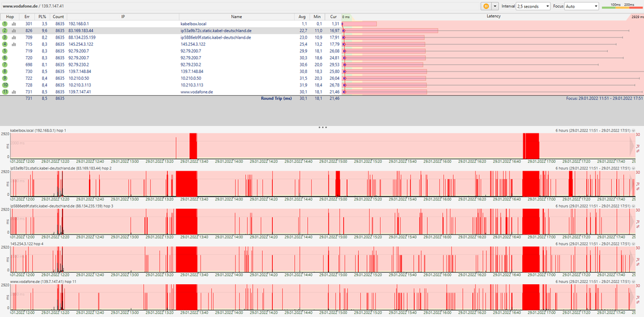Click the Latency graph column header
Image resolution: width=644 pixels, height=317 pixels.
point(493,16)
